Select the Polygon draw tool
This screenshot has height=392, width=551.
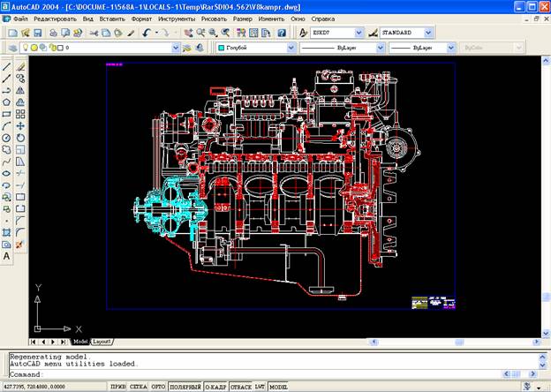tap(7, 102)
